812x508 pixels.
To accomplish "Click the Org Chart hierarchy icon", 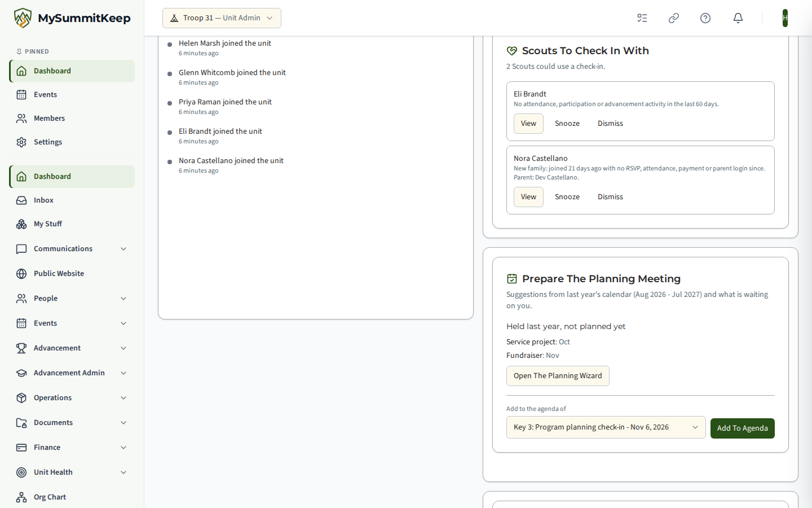I will 21,497.
